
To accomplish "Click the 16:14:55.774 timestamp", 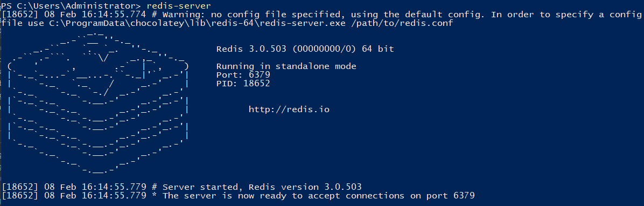I will 114,15.
